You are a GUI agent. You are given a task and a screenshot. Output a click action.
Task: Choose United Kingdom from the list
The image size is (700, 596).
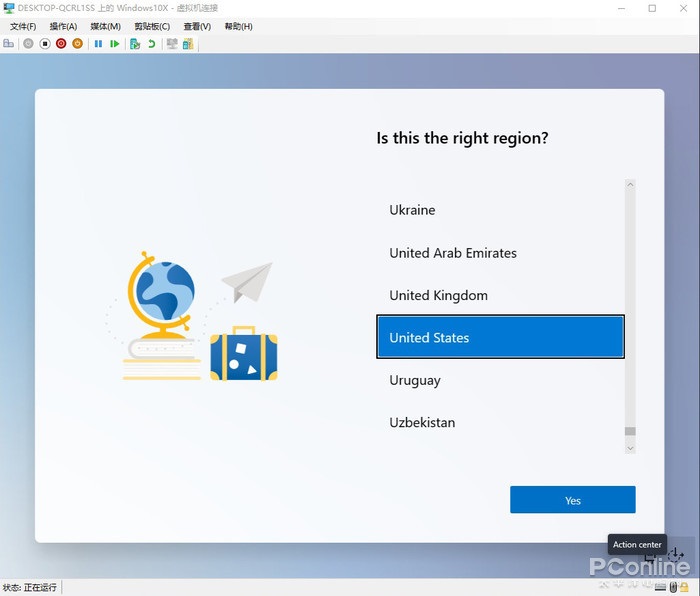point(500,295)
